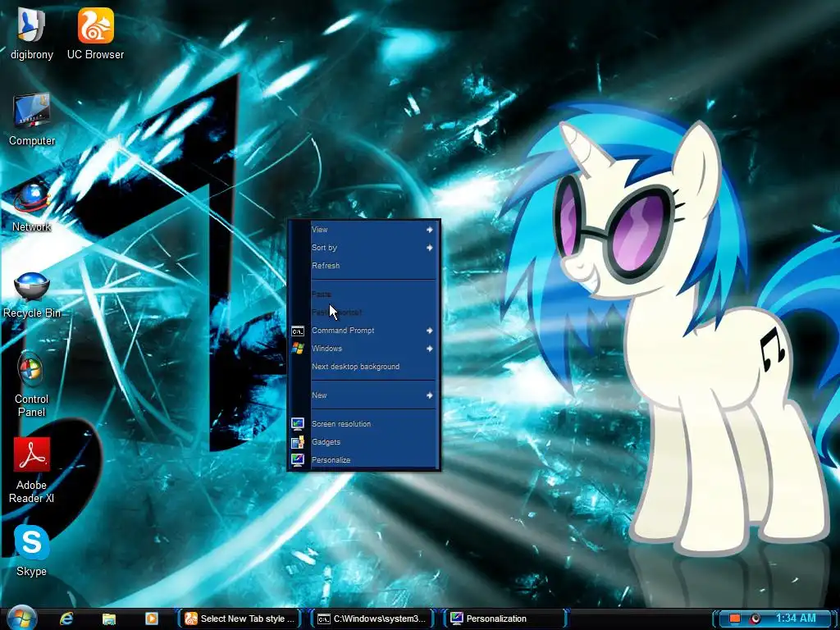Expand the Sort by submenu arrow
Image resolution: width=840 pixels, height=630 pixels.
429,248
